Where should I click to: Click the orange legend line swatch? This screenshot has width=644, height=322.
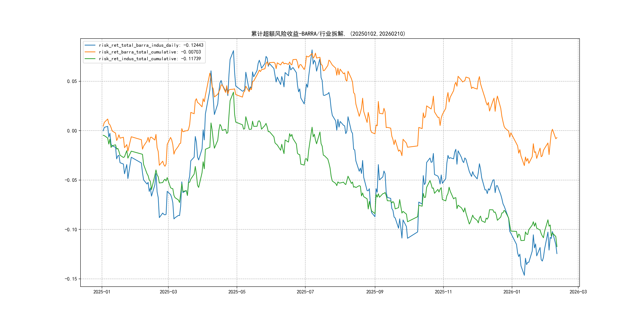point(90,52)
